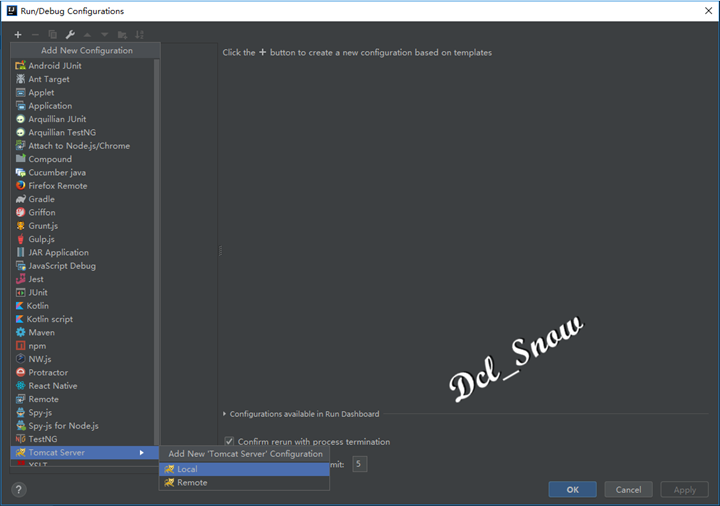Image resolution: width=720 pixels, height=506 pixels.
Task: Select Jest configuration type
Action: coord(83,279)
